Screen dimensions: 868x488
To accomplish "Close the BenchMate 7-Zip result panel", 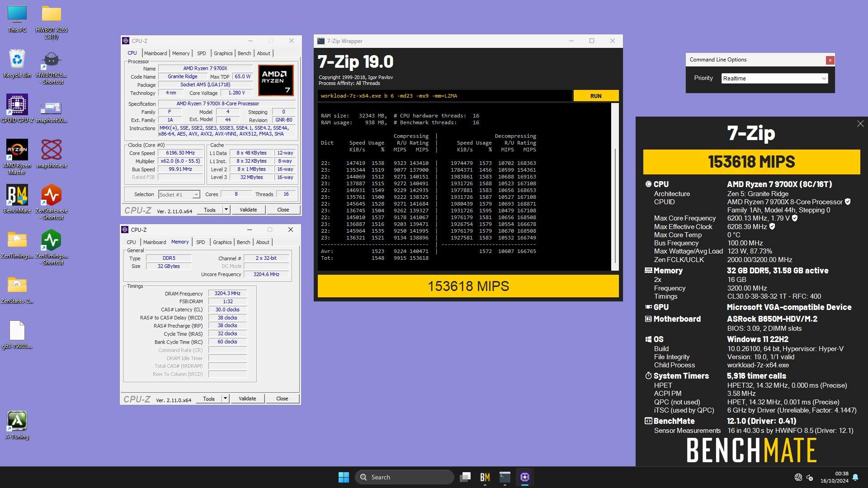I will click(860, 124).
